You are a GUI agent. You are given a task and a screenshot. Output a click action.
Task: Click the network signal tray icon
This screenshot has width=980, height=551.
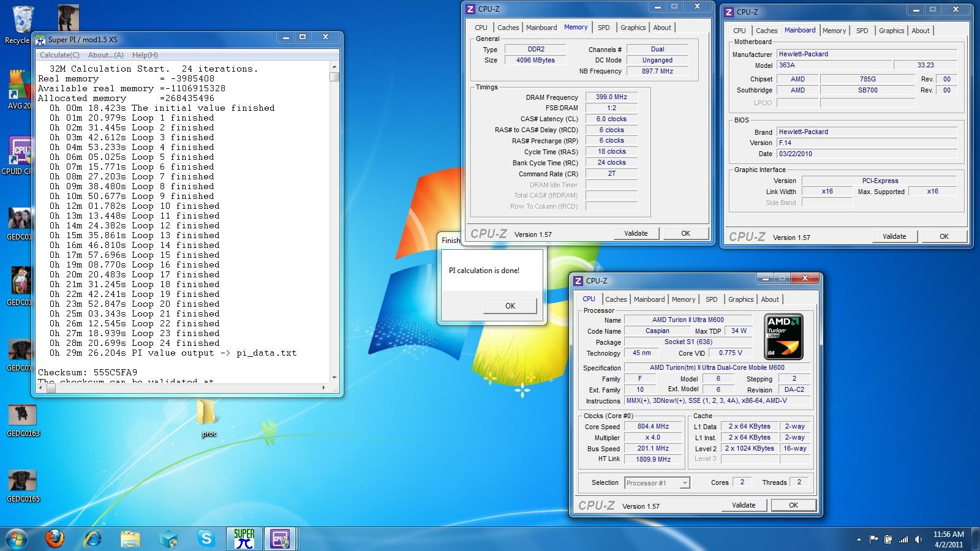point(903,539)
